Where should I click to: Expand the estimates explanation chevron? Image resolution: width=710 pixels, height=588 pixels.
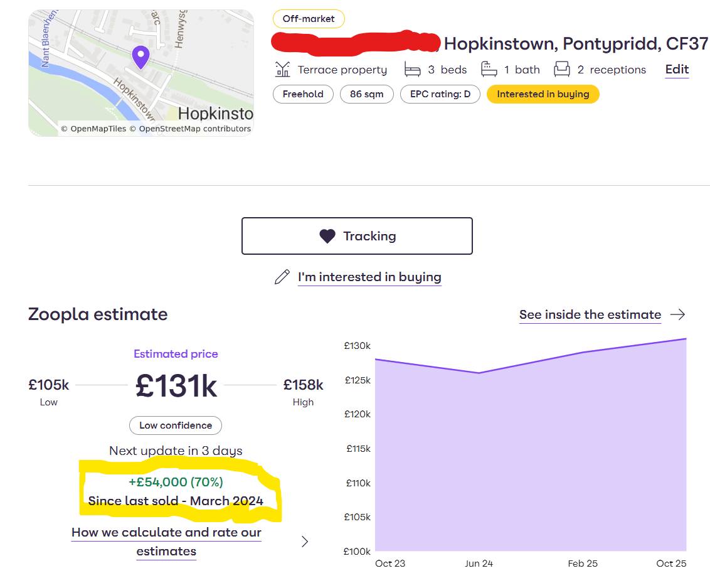coord(305,542)
